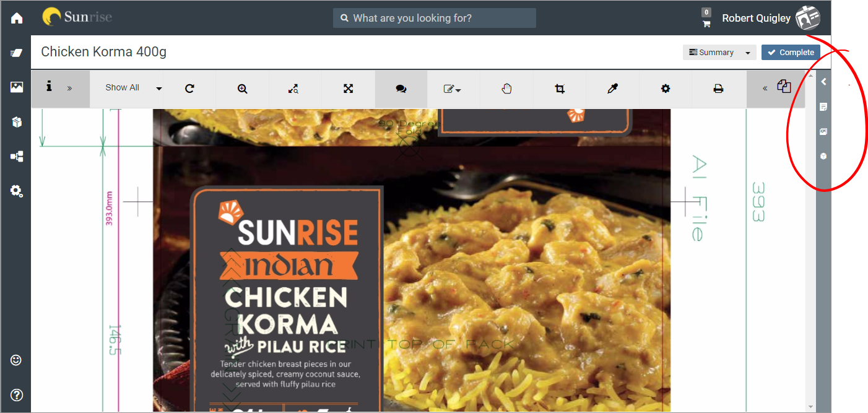
Task: Open the cube icon in the right panel
Action: [x=823, y=156]
